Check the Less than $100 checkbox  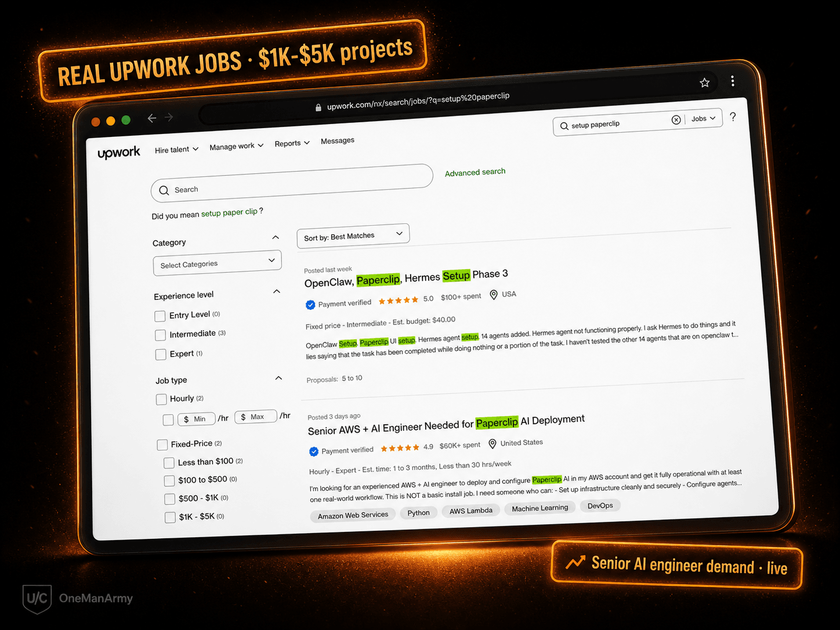[x=169, y=463]
